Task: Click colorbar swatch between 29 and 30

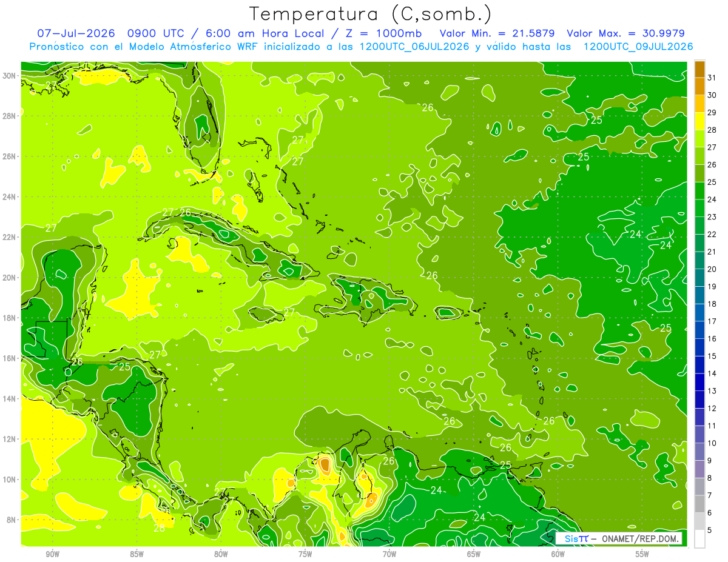Action: point(699,104)
